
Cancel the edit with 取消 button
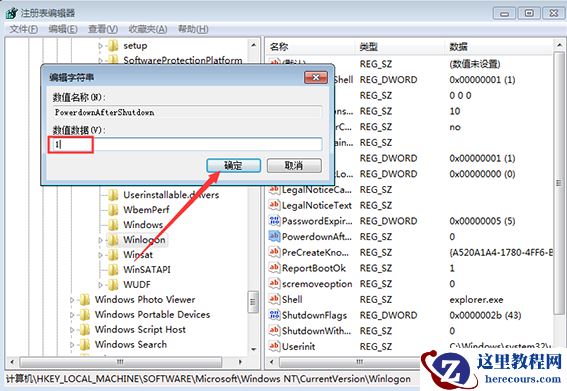coord(294,166)
